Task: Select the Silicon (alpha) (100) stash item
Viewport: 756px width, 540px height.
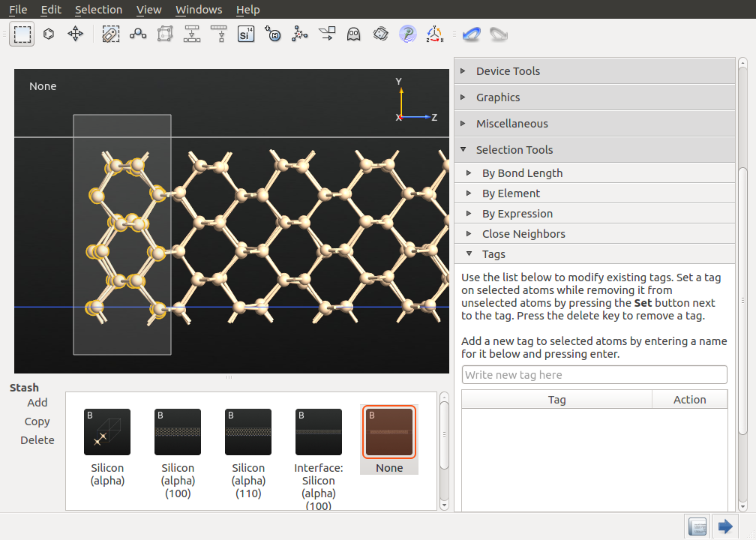Action: 178,454
